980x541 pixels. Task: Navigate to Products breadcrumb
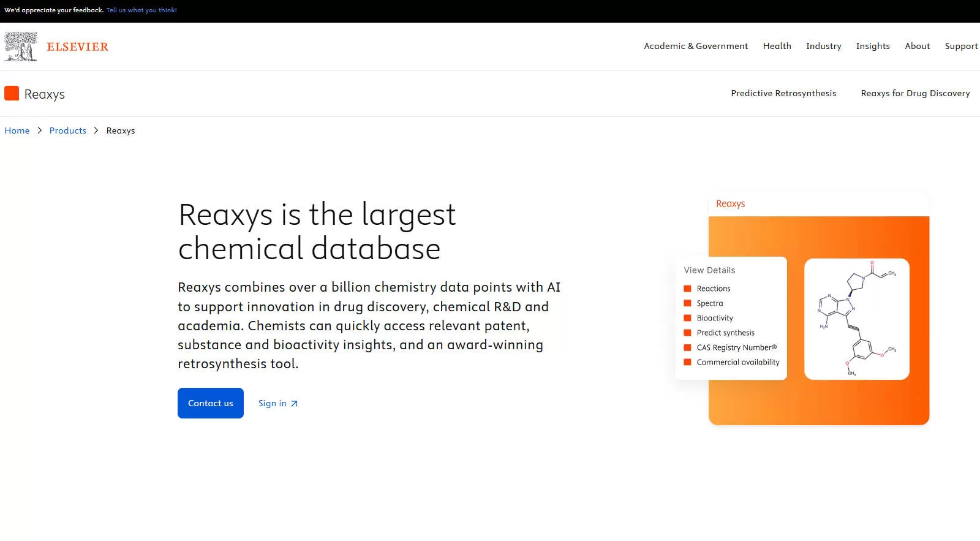[68, 131]
